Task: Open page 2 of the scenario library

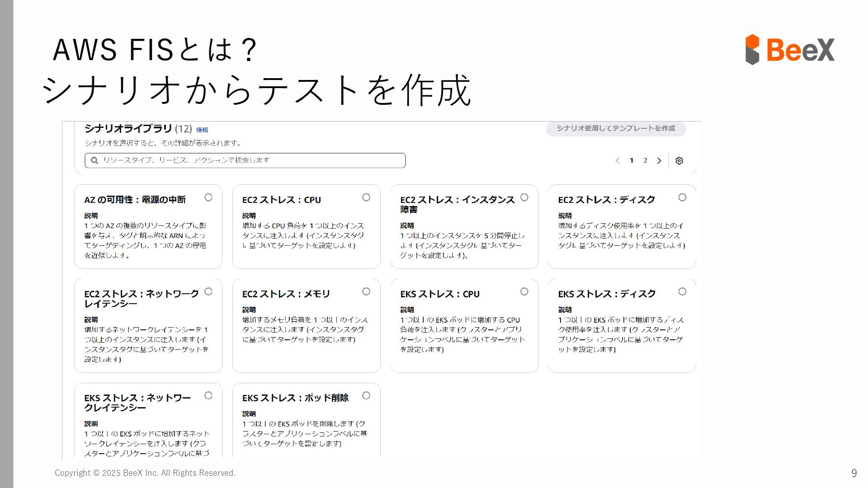Action: [645, 160]
